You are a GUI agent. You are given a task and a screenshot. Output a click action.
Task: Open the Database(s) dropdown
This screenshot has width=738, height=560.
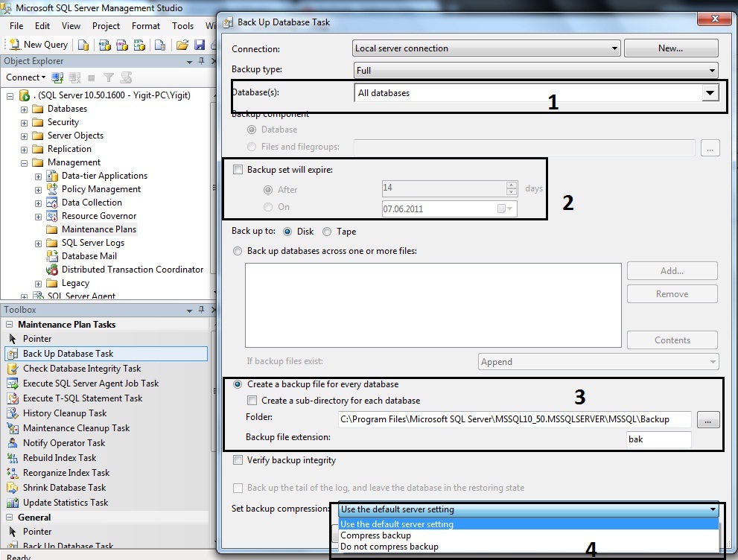[x=710, y=93]
